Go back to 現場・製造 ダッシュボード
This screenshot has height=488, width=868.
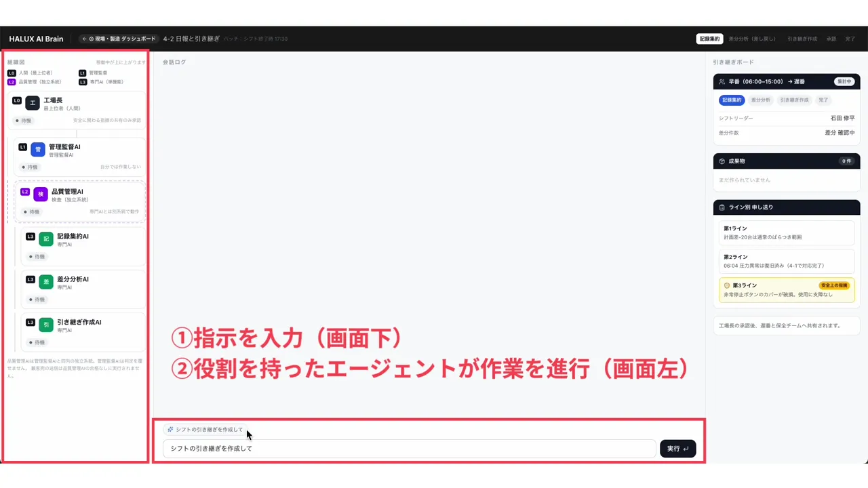point(119,39)
